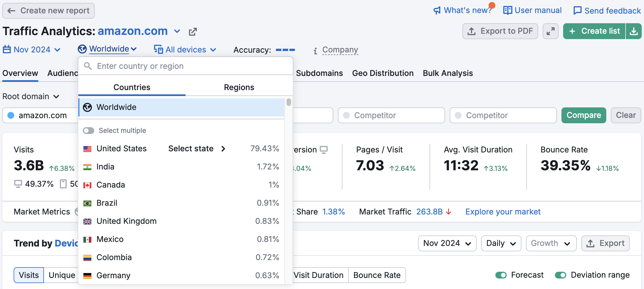Click the blue amazon.com color dot

click(11, 115)
